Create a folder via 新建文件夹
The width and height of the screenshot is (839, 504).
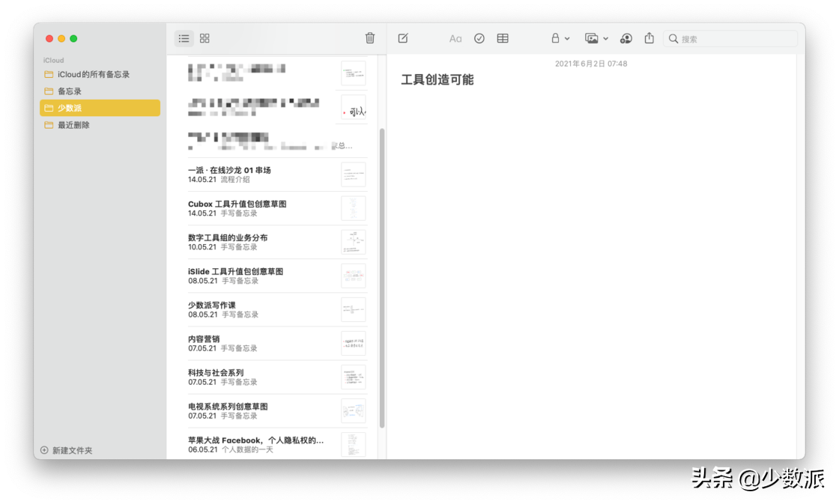point(71,450)
